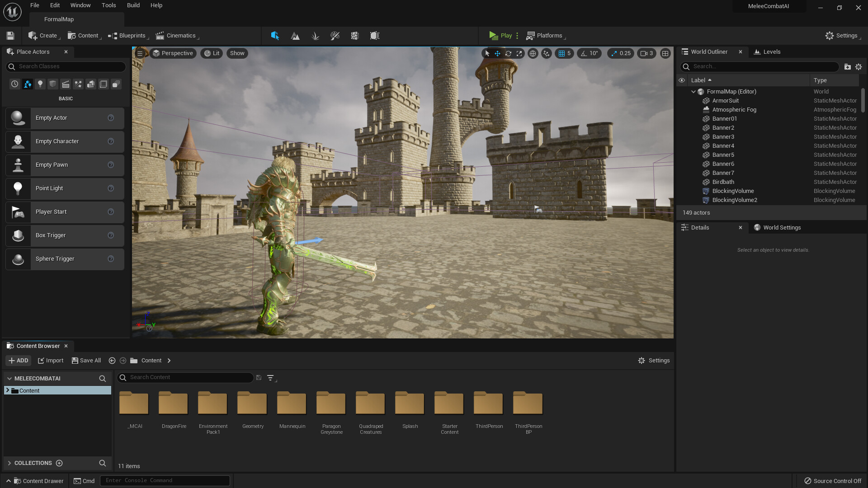Hide the ArmorSuit actor visibility
Image resolution: width=868 pixels, height=488 pixels.
click(x=683, y=100)
